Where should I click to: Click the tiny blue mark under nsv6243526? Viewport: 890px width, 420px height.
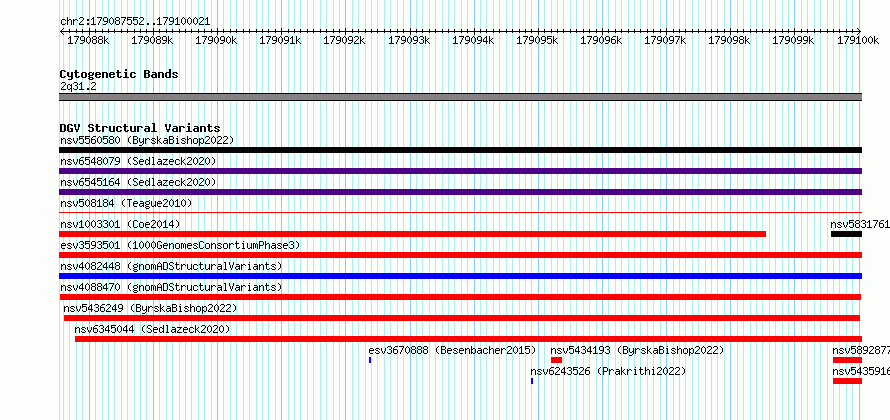532,381
